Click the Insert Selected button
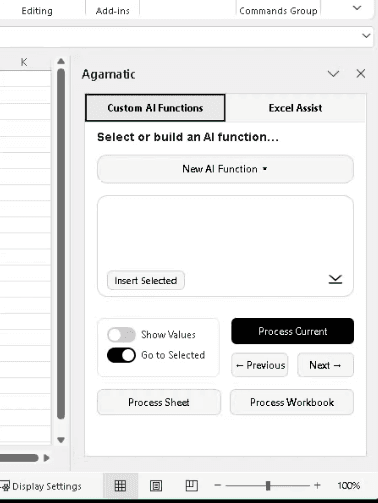378x503 pixels. (x=146, y=281)
